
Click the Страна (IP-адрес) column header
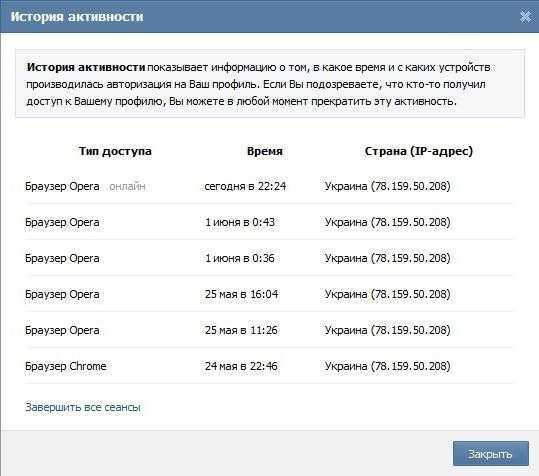pyautogui.click(x=419, y=151)
